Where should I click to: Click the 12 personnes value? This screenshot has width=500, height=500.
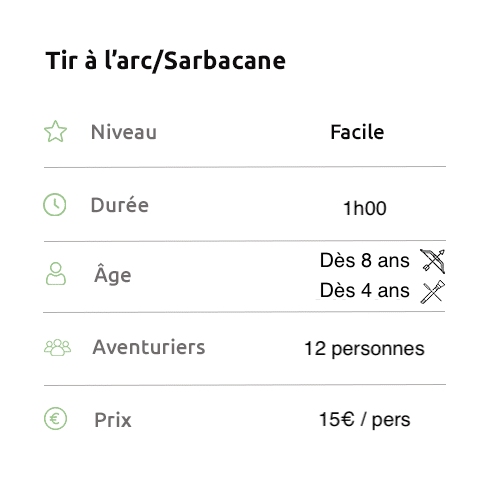pos(364,349)
